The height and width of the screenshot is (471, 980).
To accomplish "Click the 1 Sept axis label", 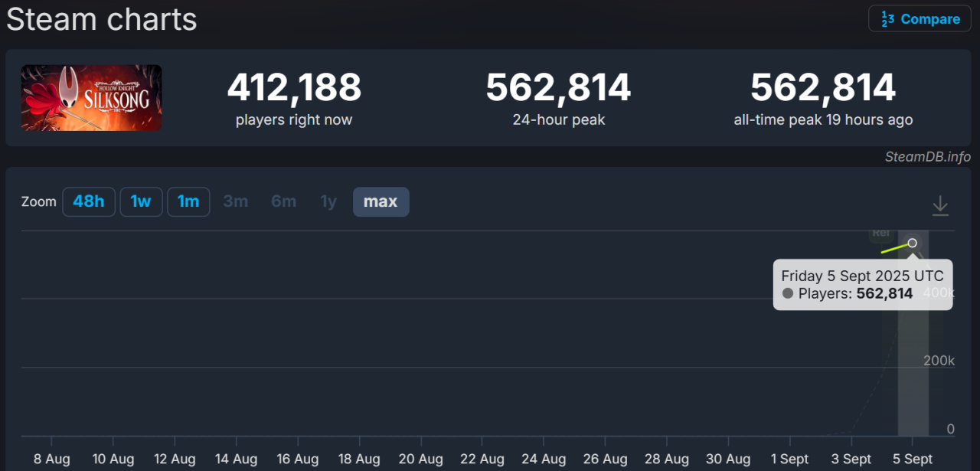I will click(789, 459).
